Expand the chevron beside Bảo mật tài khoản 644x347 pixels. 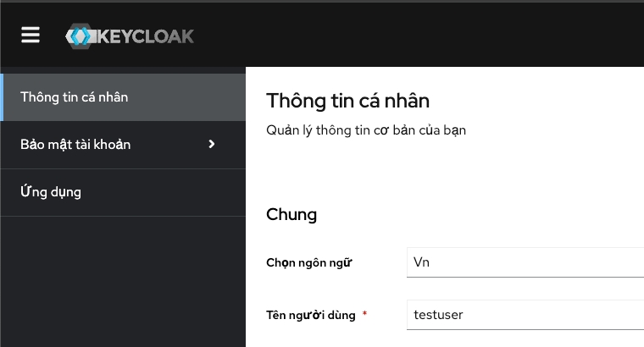point(212,144)
